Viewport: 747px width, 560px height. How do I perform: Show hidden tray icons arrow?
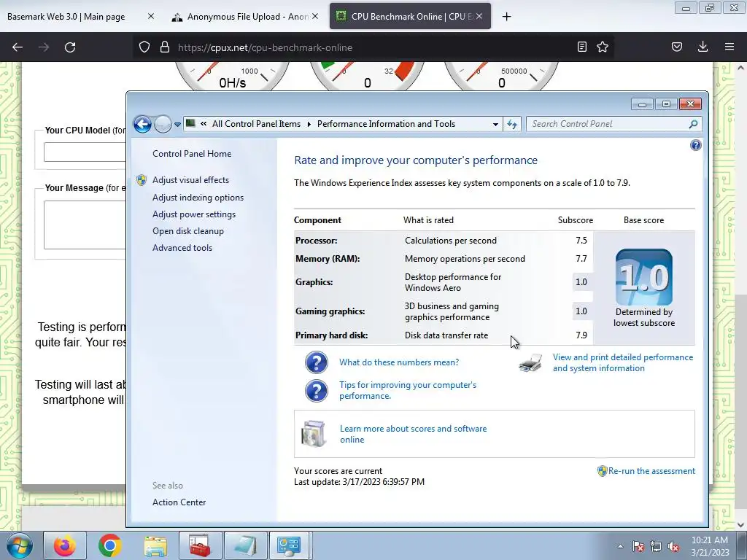pos(620,546)
